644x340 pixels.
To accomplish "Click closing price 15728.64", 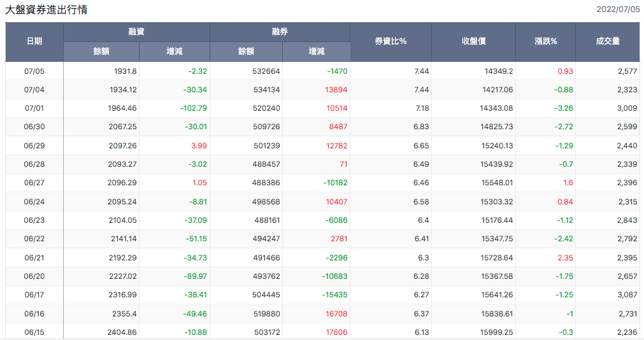I will point(497,258).
